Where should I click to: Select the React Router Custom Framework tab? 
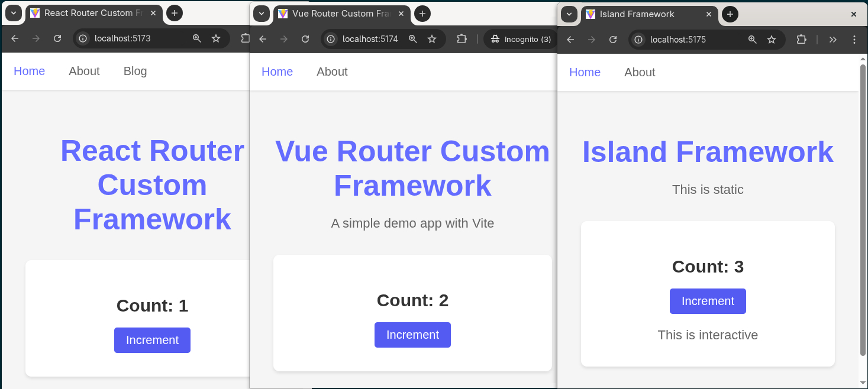pyautogui.click(x=92, y=13)
